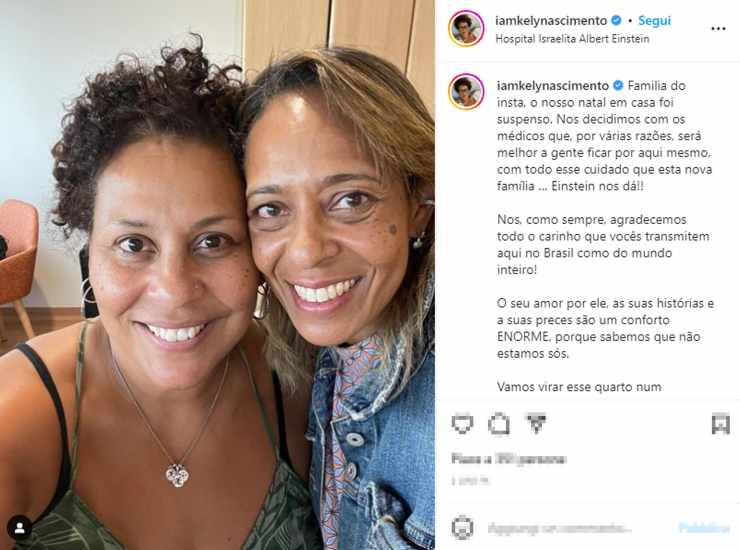
Task: View the list of people who liked
Action: click(x=508, y=458)
